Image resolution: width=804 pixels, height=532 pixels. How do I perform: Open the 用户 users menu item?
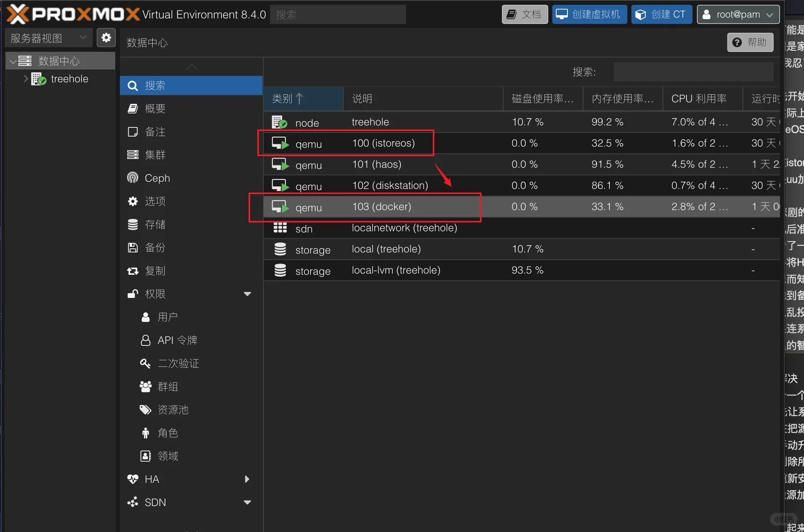point(191,317)
